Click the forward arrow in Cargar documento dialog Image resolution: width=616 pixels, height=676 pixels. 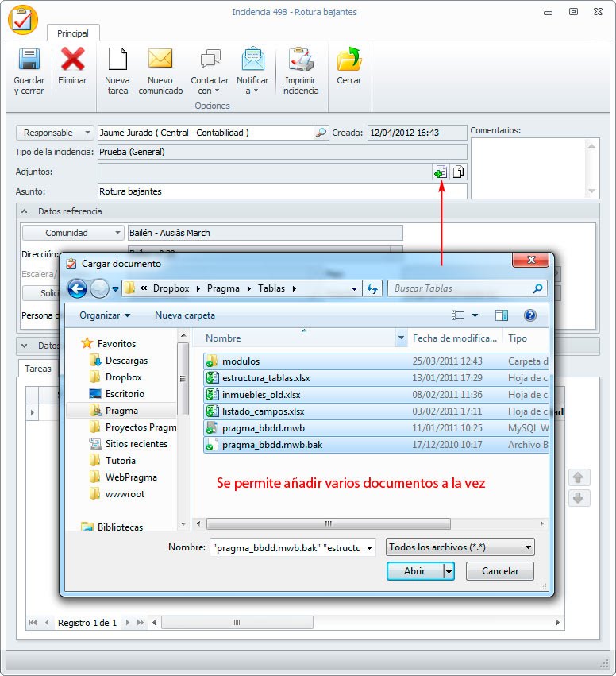[x=99, y=288]
